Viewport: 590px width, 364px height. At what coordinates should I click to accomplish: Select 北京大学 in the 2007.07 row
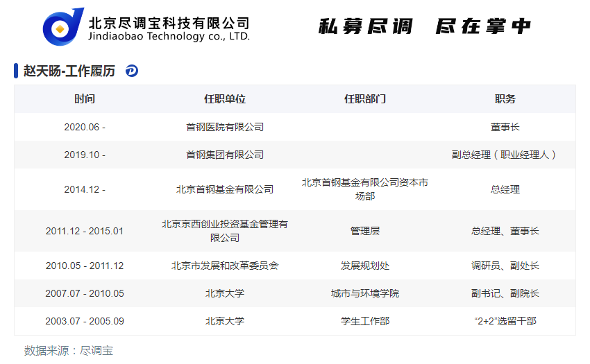click(x=225, y=293)
